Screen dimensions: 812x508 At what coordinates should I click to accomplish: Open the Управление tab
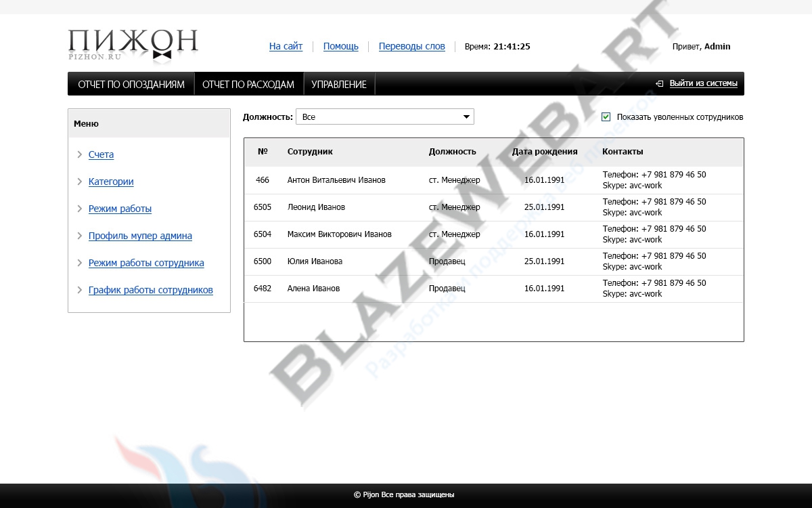(x=339, y=85)
